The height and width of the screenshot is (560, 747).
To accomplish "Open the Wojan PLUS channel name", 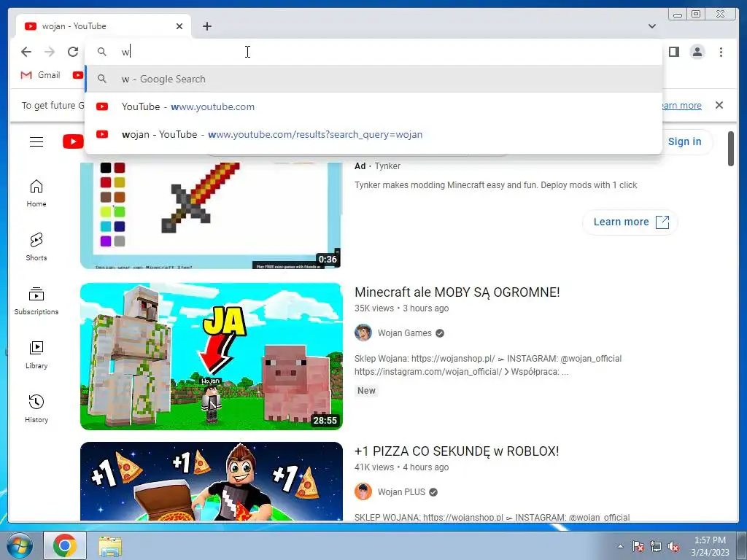I will 401,492.
